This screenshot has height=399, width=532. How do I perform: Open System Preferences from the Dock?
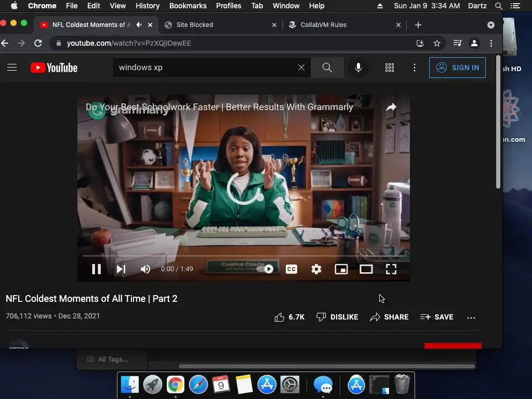(289, 385)
